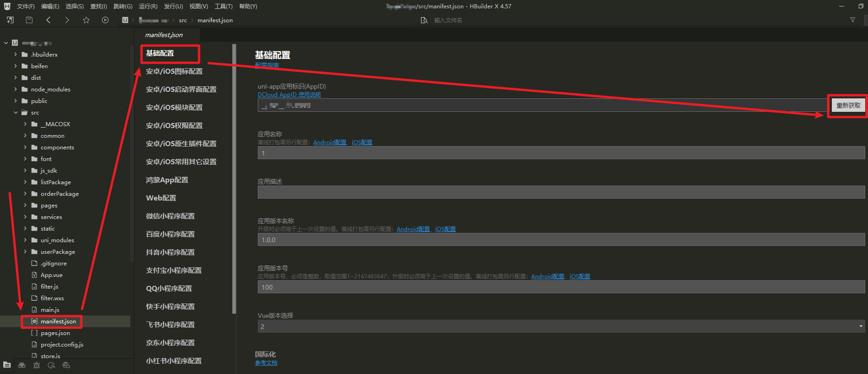Select store.js in the file tree
868x374 pixels.
point(50,356)
